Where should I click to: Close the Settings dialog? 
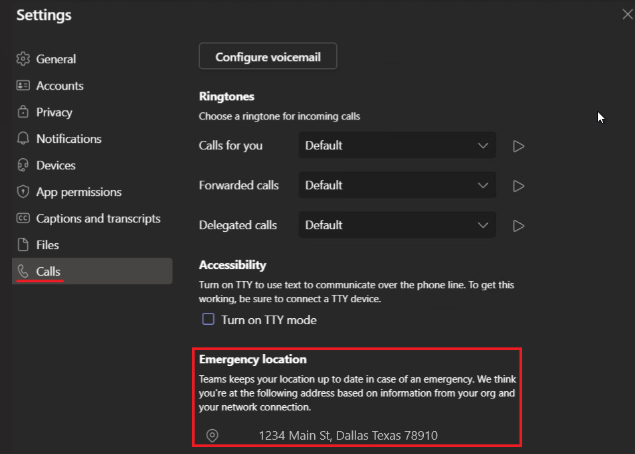(627, 15)
